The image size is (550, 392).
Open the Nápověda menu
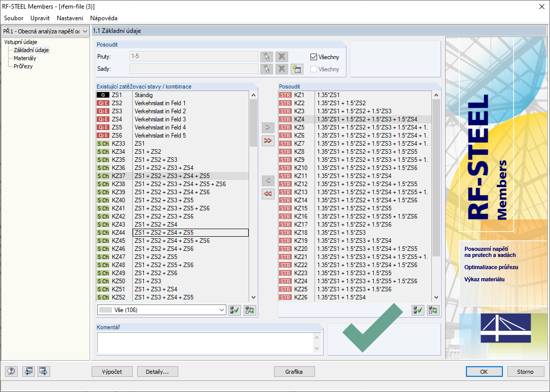104,18
